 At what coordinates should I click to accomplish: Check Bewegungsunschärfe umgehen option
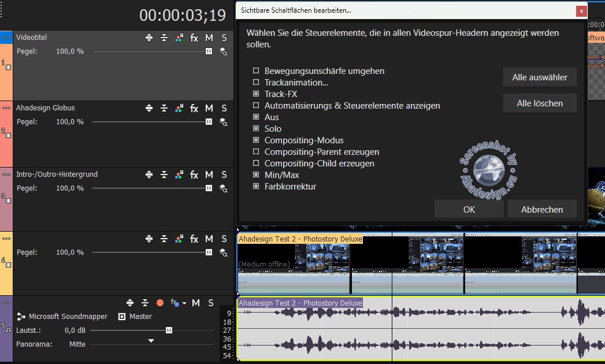point(256,70)
